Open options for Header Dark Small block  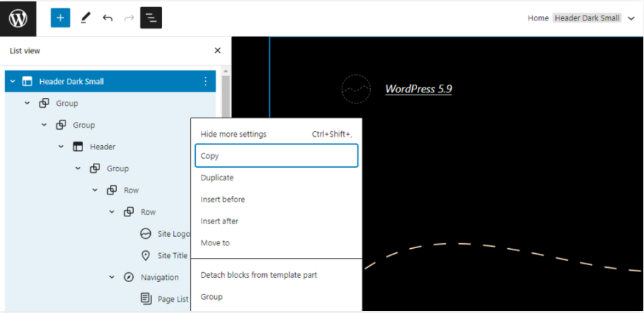coord(206,81)
